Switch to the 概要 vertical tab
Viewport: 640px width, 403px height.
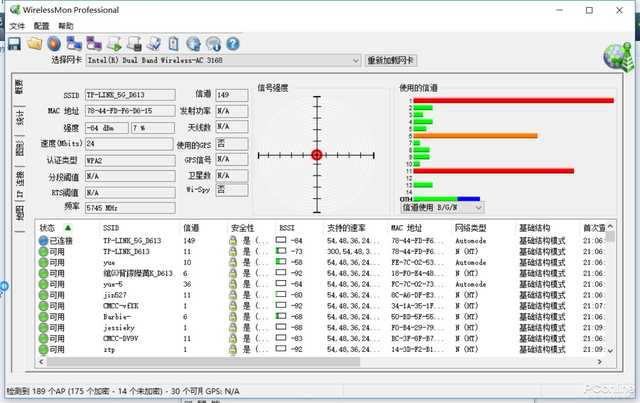tap(19, 87)
